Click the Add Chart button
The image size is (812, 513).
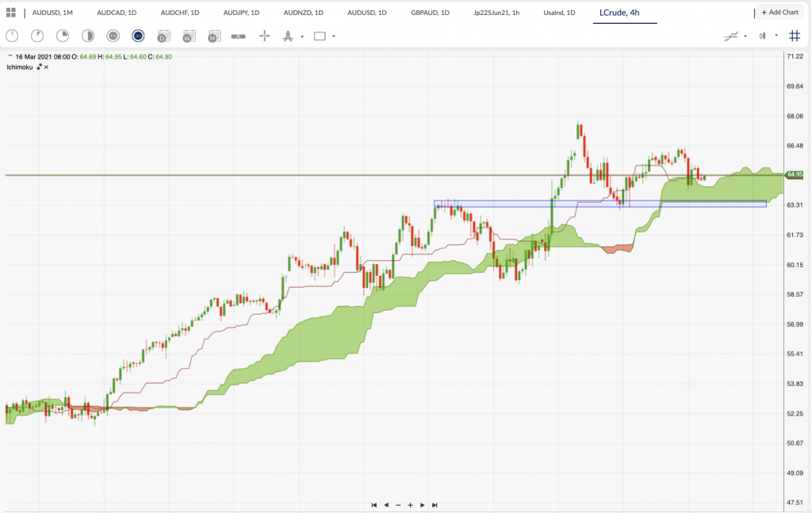point(779,13)
